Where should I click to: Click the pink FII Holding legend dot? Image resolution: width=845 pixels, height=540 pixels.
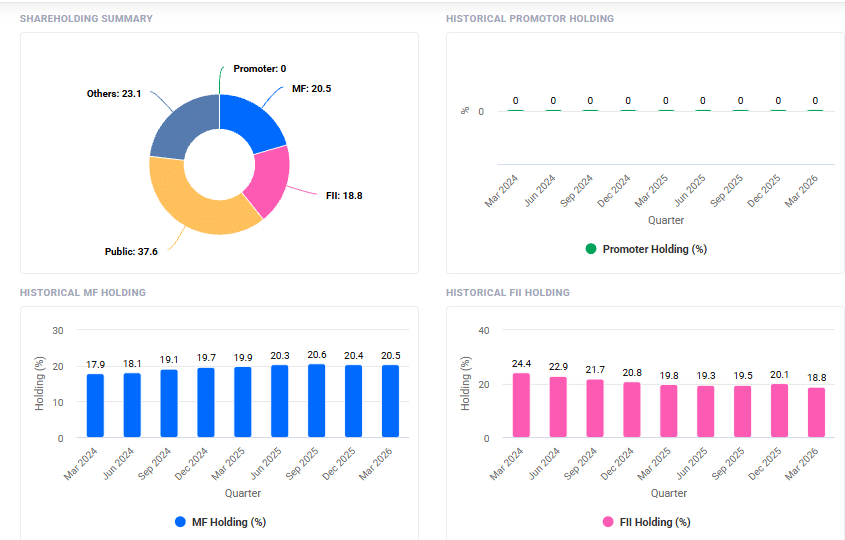(607, 522)
